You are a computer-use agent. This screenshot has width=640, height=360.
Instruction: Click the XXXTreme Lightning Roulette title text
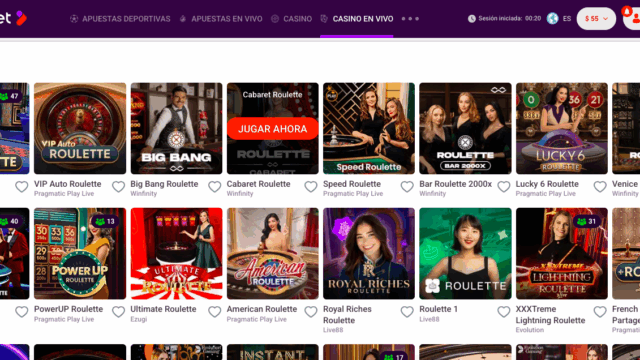coord(550,315)
